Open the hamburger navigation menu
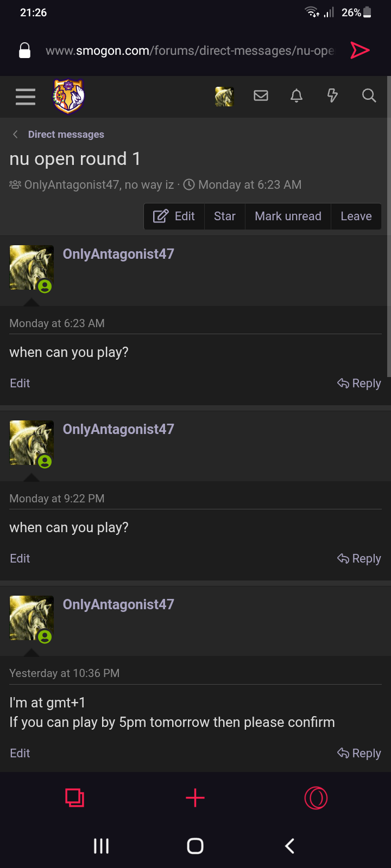Screen dimensions: 391x868 coord(26,97)
